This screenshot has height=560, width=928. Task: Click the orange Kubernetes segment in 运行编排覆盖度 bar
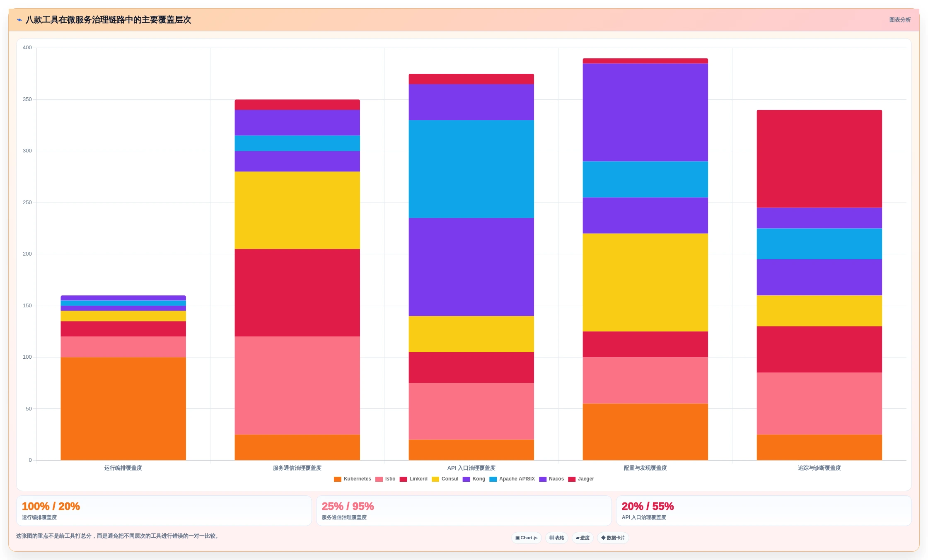coord(123,409)
